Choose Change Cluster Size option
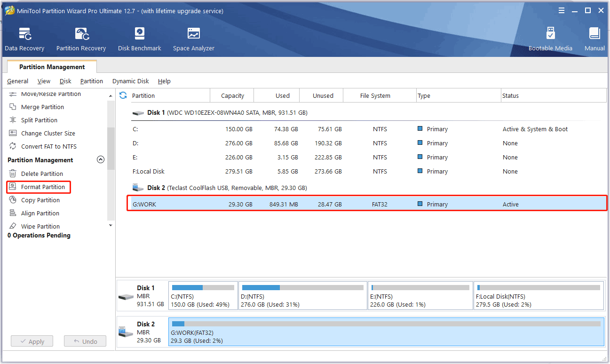 (48, 133)
